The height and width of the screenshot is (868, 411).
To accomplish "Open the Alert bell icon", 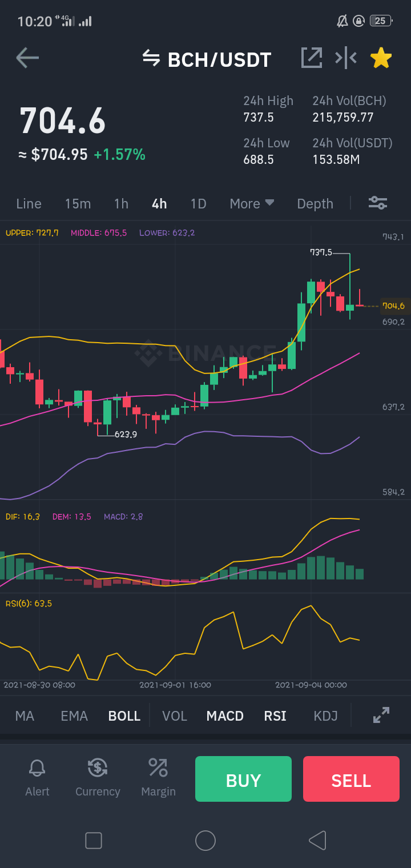I will pos(37,768).
